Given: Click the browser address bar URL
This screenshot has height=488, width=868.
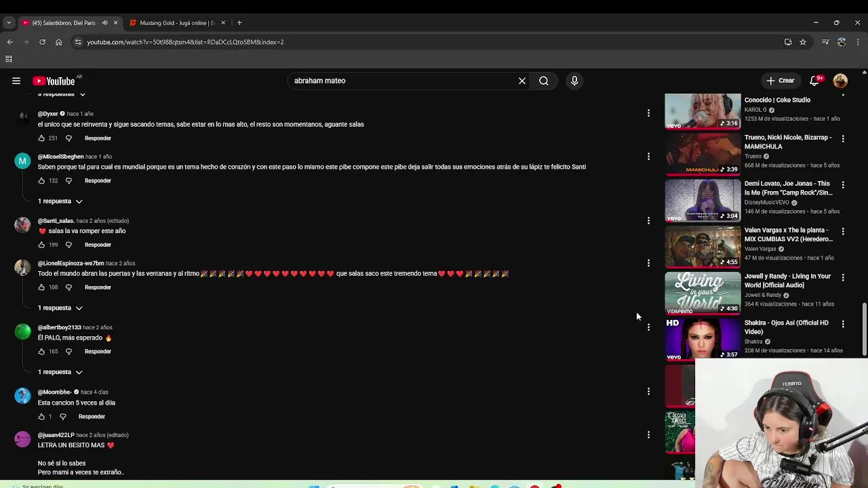Looking at the screenshot, I should point(185,42).
